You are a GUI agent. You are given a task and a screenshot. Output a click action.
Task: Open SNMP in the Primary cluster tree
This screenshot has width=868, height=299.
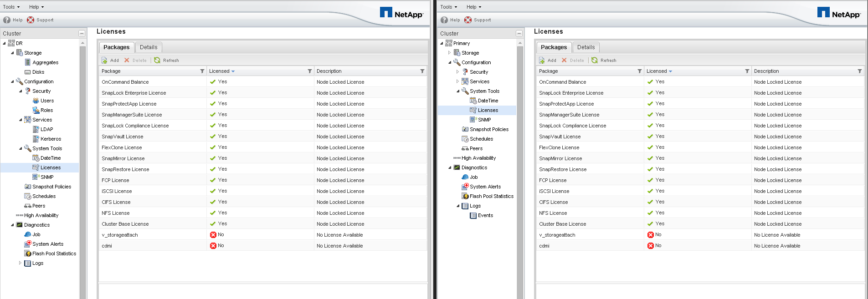coord(484,120)
